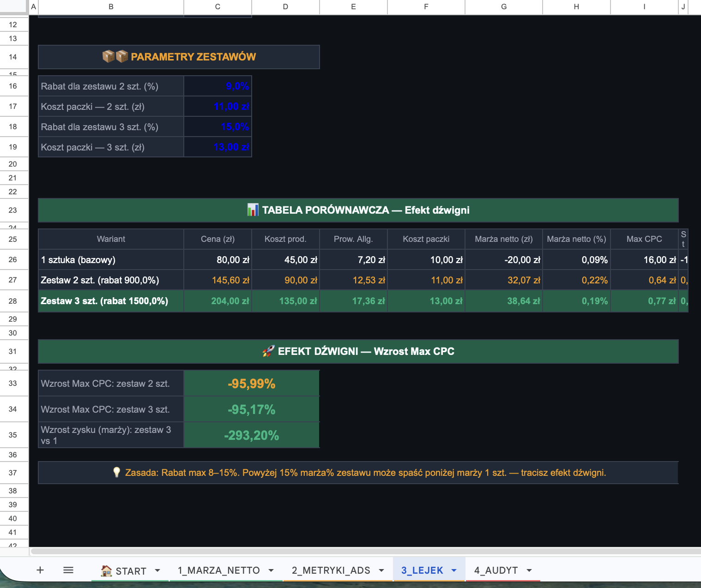
Task: Select the Max CPC column heading cell
Action: pos(644,239)
